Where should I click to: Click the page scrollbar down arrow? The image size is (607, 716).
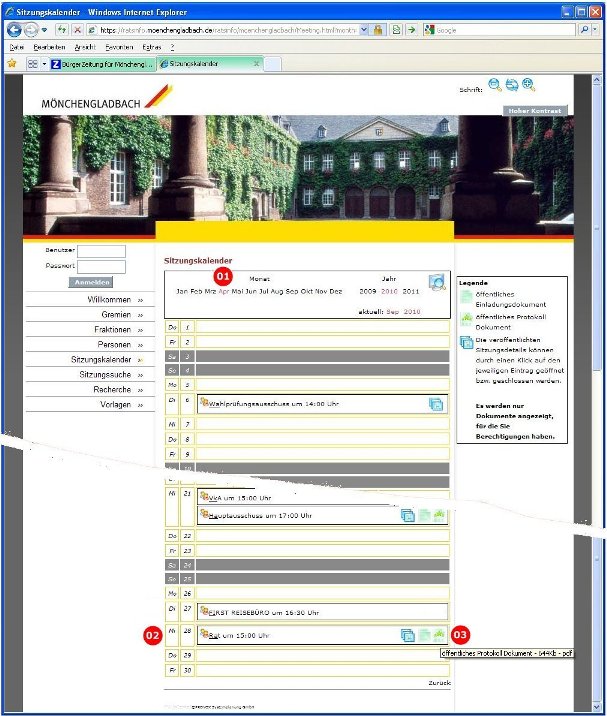pos(596,707)
